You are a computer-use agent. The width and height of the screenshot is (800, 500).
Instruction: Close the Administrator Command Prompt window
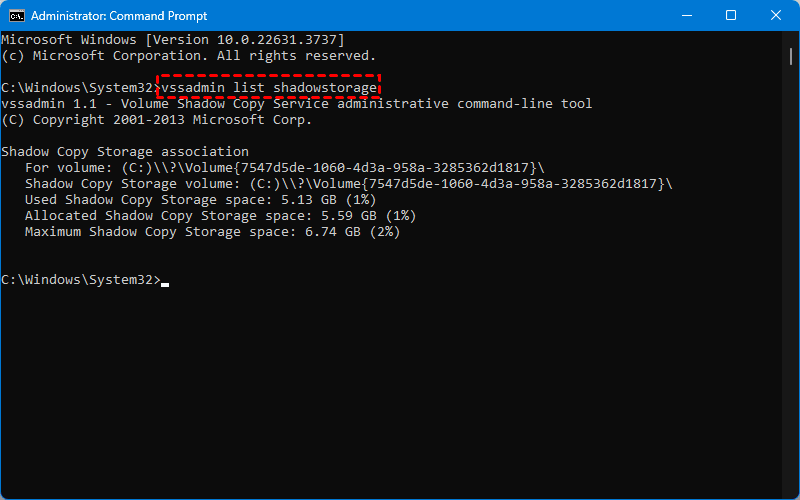[776, 15]
